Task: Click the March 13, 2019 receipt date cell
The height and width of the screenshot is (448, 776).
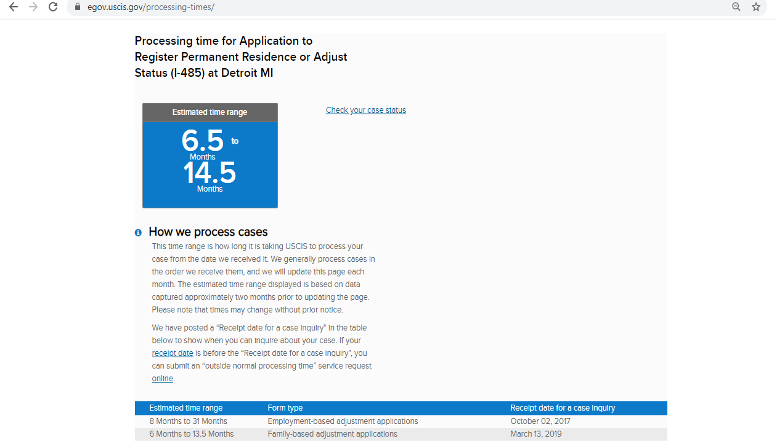Action: pos(537,434)
